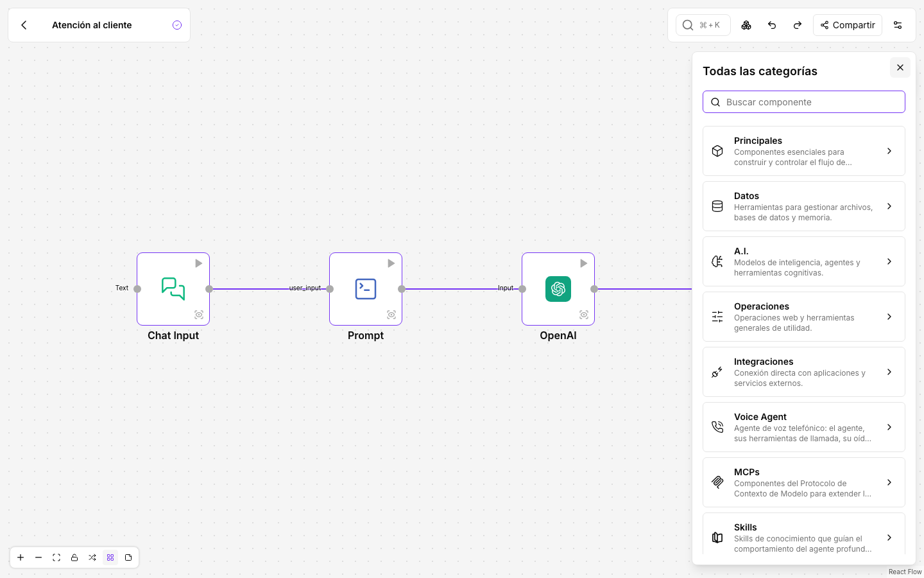Expand the Datos category
924x578 pixels.
pos(803,206)
